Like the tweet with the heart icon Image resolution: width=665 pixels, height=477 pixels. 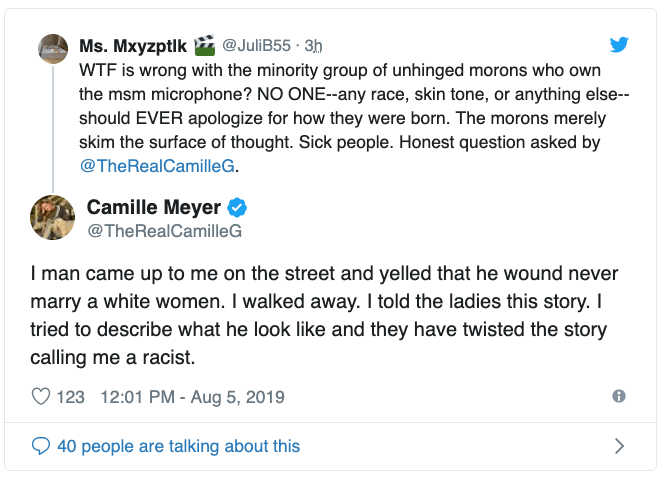point(41,397)
